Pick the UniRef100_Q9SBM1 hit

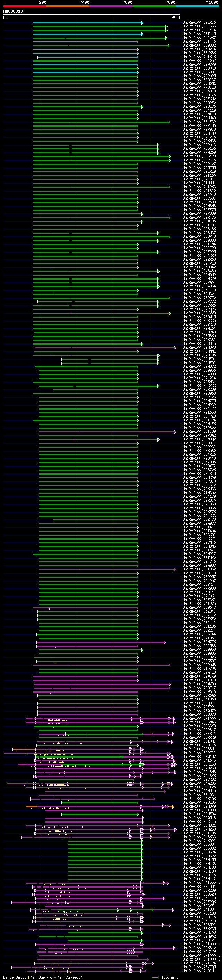point(199,749)
